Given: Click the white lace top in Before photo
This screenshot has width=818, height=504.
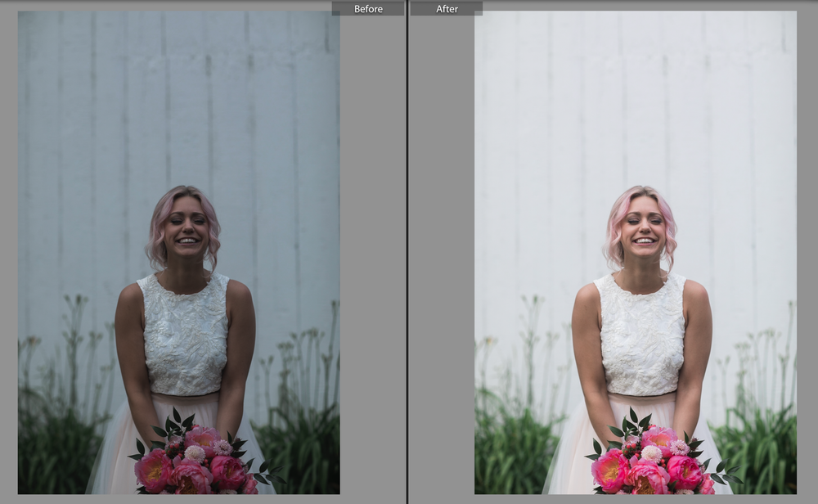Looking at the screenshot, I should point(185,334).
